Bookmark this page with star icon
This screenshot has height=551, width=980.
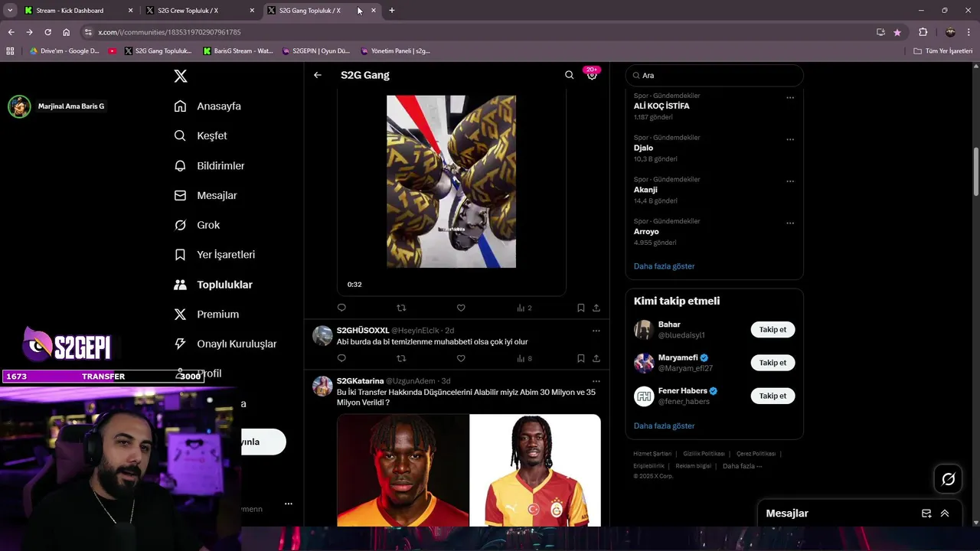click(x=897, y=32)
